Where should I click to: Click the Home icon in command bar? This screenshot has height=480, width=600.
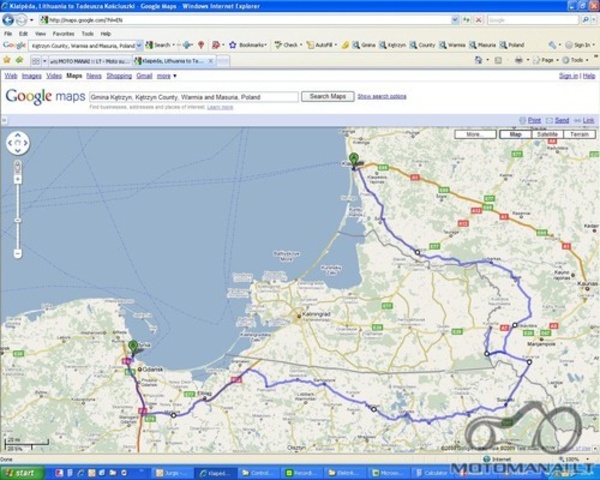tap(478, 60)
